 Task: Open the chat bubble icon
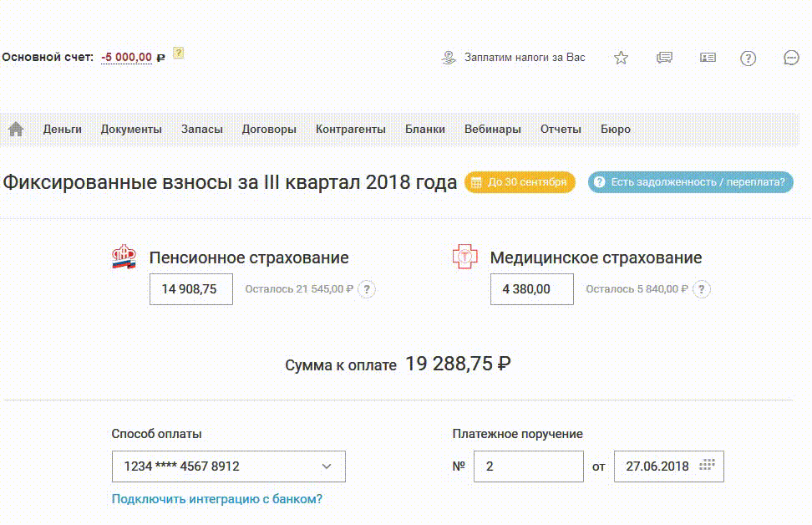[x=792, y=58]
